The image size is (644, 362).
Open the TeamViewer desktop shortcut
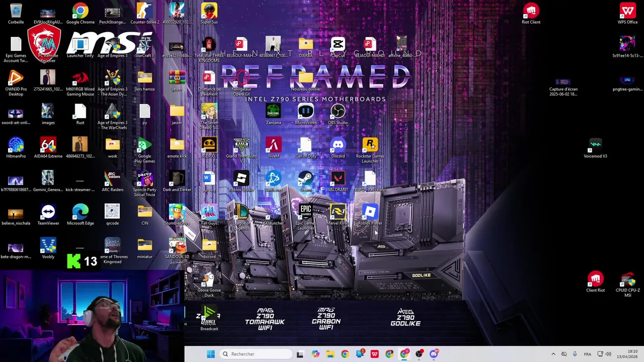coord(48,215)
